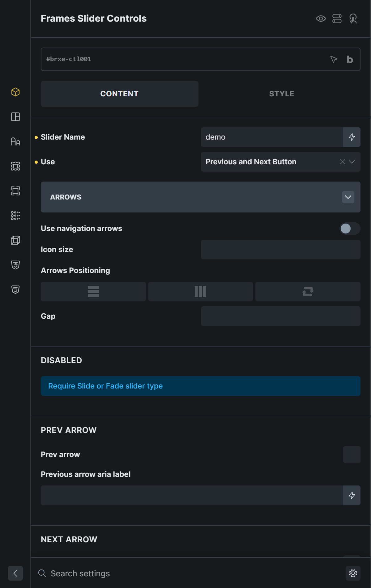This screenshot has width=371, height=588.
Task: Click the Arrows Positioning label
Action: click(x=75, y=271)
